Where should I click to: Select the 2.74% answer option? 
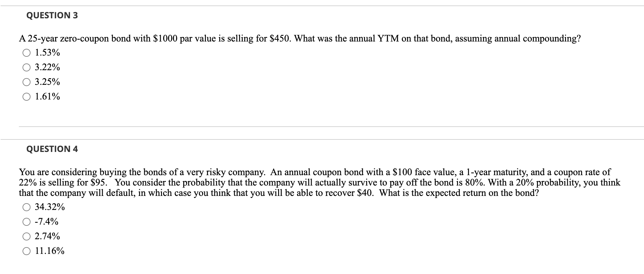pyautogui.click(x=26, y=236)
